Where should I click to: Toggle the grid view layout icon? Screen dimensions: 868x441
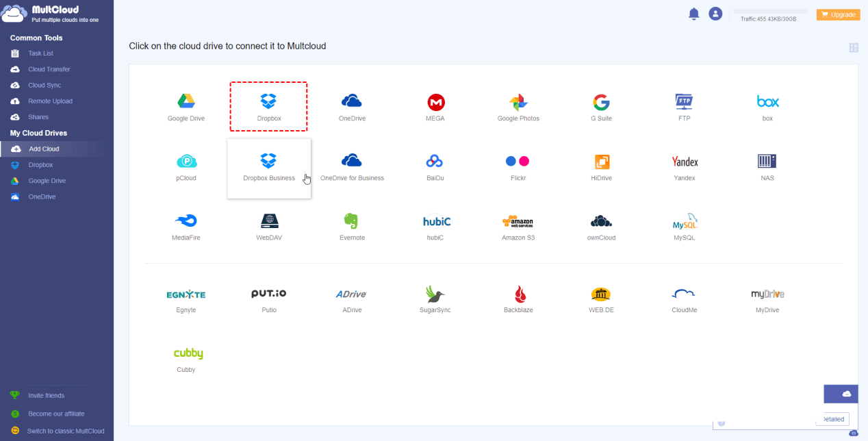coord(854,48)
